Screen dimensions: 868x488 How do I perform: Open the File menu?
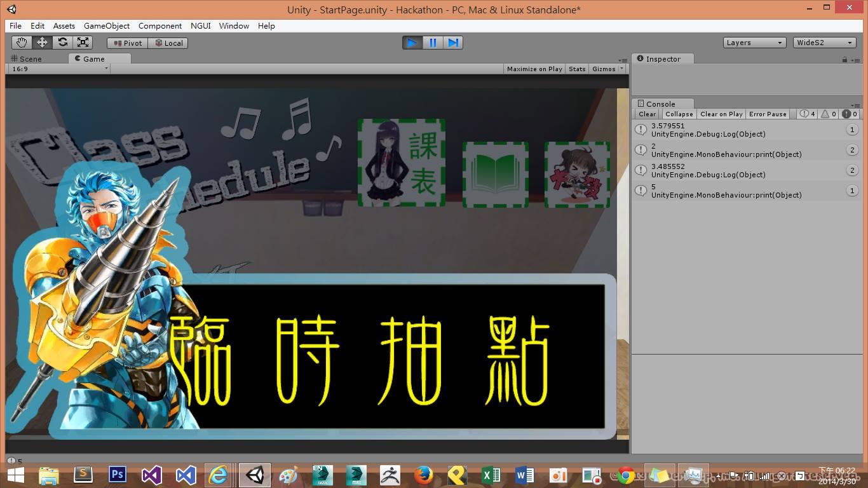pyautogui.click(x=15, y=25)
